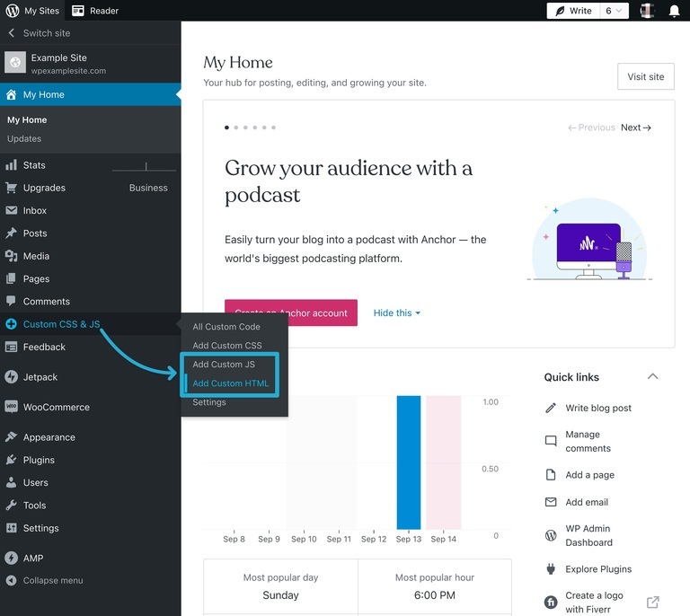Click the Feedback icon in sidebar
The image size is (690, 616).
pyautogui.click(x=11, y=347)
